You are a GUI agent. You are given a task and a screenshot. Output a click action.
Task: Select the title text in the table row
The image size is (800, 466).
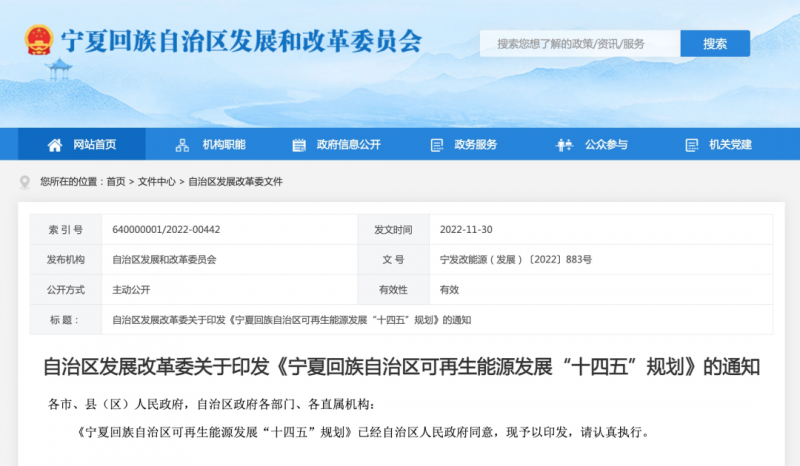pos(292,320)
